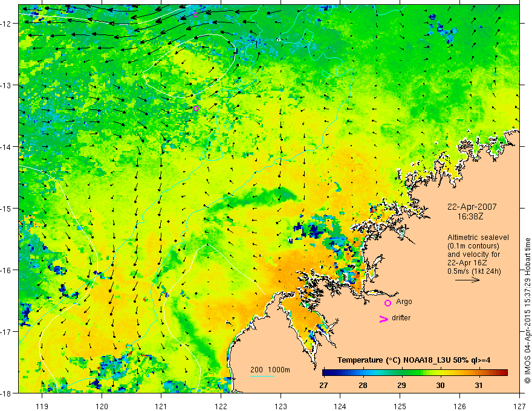
Task: Click the magenta drifter legend arrowhead
Action: (383, 319)
